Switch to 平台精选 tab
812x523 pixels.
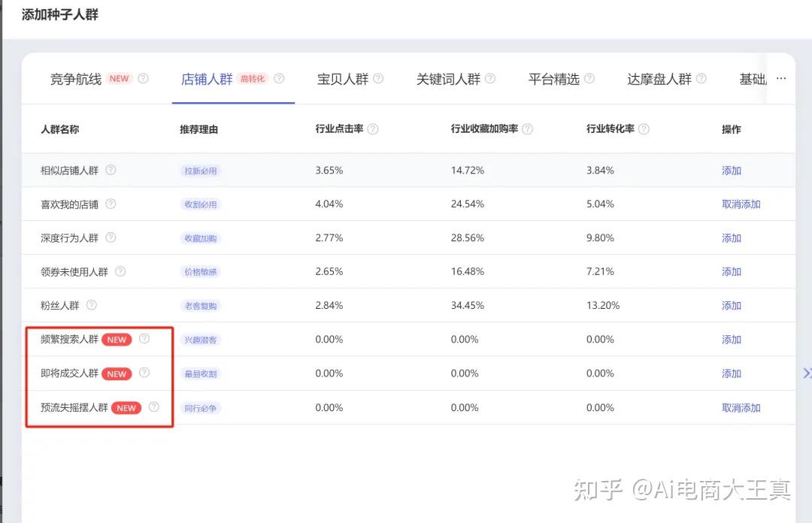pyautogui.click(x=553, y=79)
